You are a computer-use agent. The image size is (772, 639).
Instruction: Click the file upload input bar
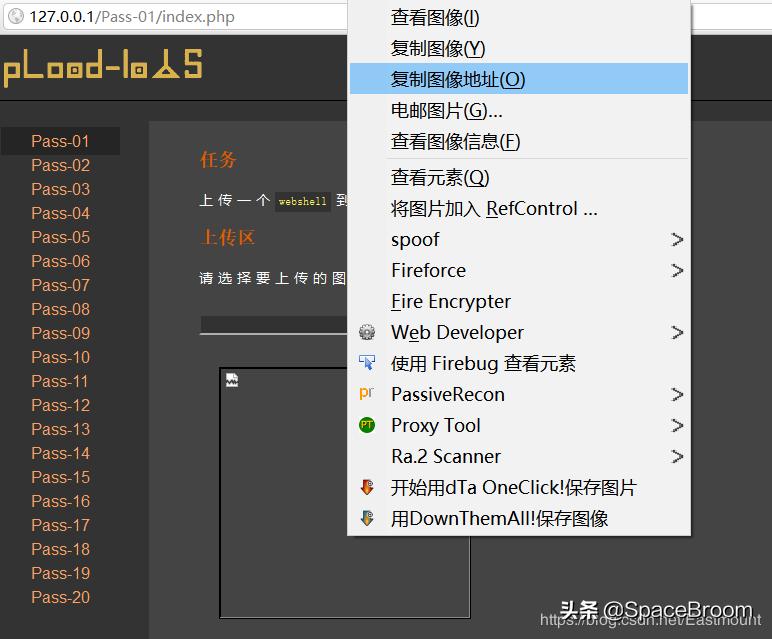tap(273, 325)
